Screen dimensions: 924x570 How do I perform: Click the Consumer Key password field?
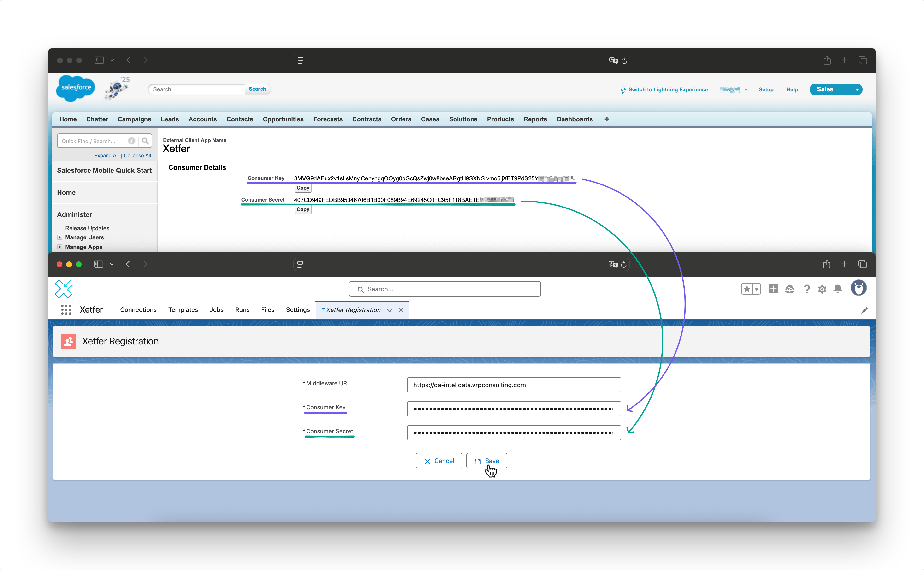[514, 409]
